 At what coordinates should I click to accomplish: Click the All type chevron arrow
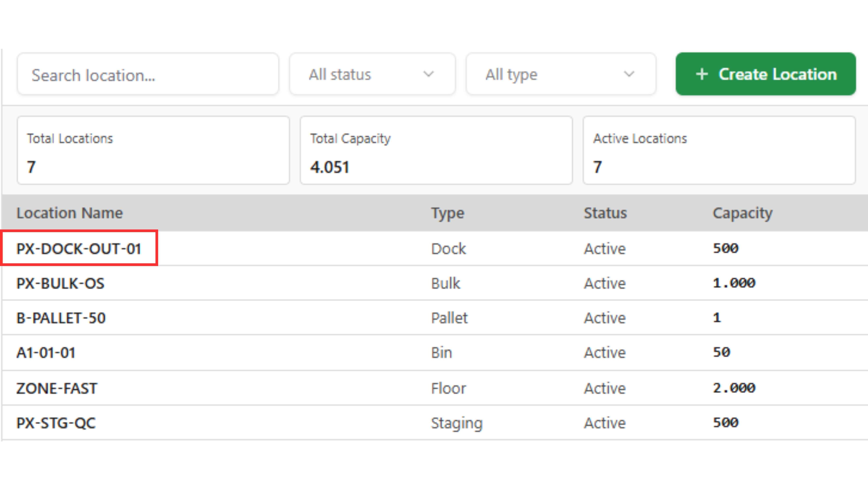point(629,74)
